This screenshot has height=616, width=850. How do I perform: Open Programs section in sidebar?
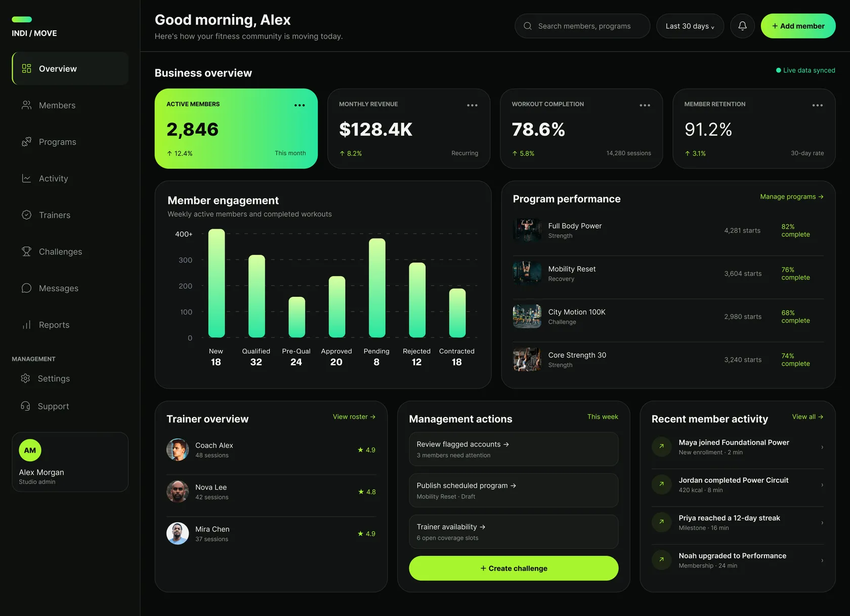point(70,142)
